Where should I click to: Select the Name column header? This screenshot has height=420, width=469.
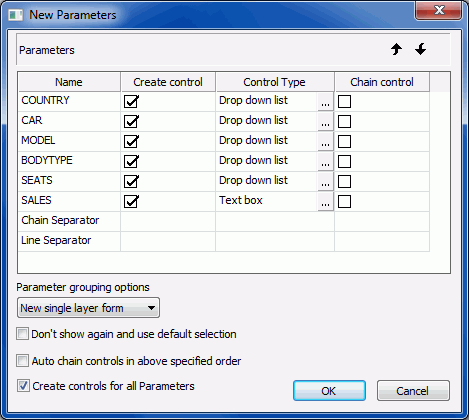[69, 82]
